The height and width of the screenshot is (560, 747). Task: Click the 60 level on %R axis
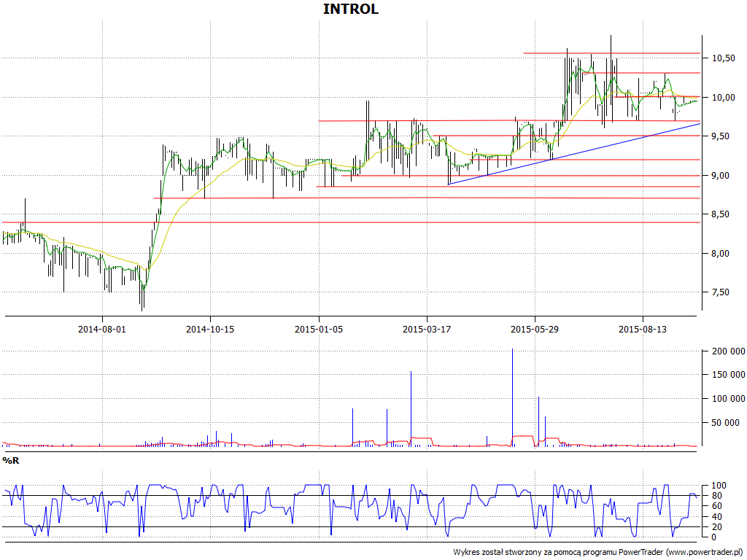[x=717, y=506]
